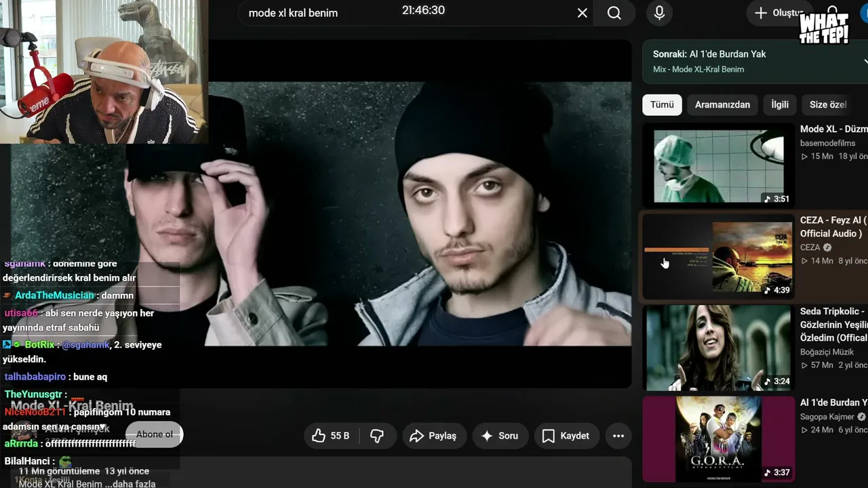This screenshot has width=868, height=488.
Task: Open the Seda Tripkolic video thumbnail
Action: (718, 348)
